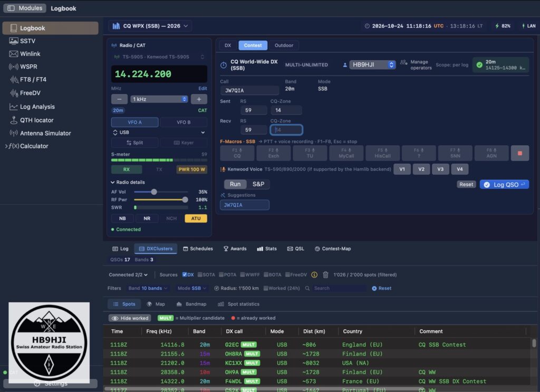Image resolution: width=540 pixels, height=392 pixels.
Task: Increase frequency with the plus button
Action: [x=199, y=99]
